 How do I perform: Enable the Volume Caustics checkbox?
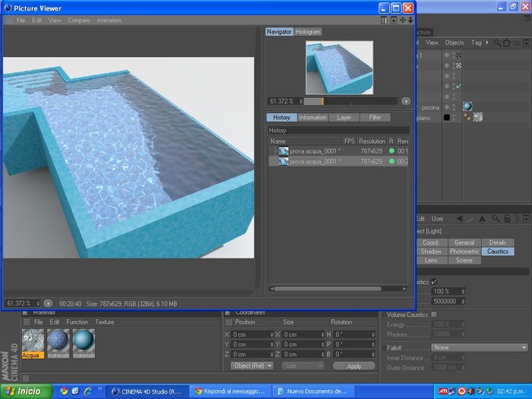click(434, 315)
